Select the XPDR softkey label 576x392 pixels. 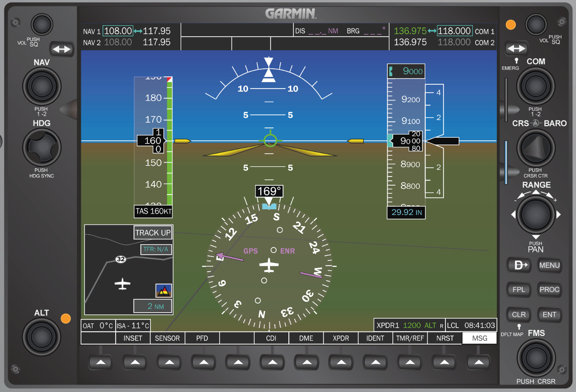click(341, 338)
